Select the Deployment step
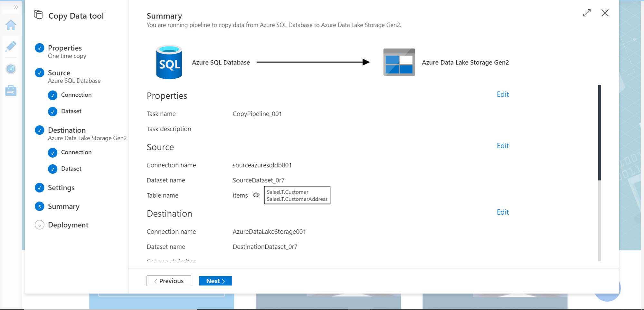The height and width of the screenshot is (310, 644). 68,225
